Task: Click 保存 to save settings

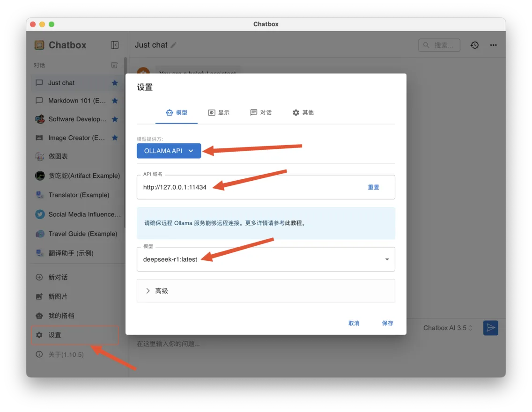Action: pos(387,323)
